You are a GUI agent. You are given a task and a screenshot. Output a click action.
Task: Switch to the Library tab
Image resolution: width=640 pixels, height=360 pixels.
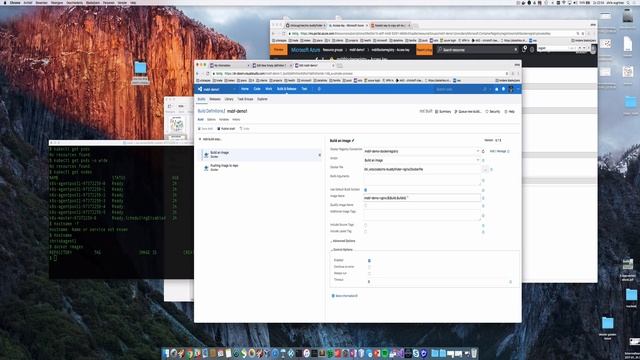(x=229, y=99)
